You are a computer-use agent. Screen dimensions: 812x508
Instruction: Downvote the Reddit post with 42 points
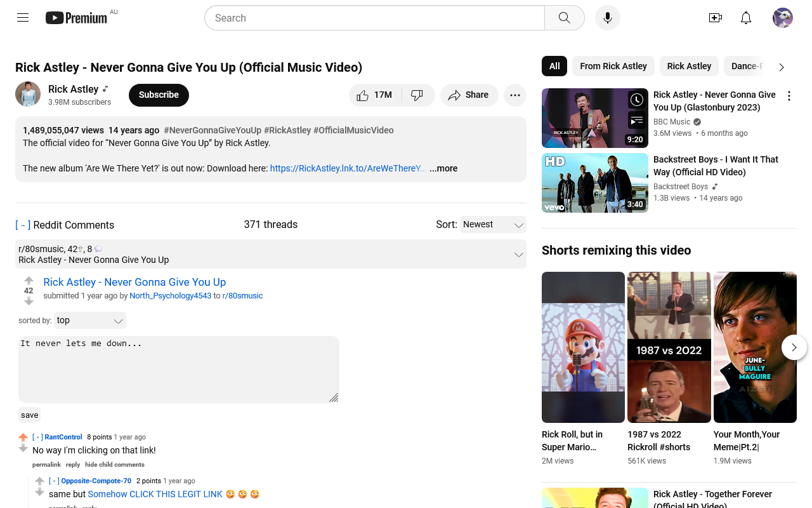coord(29,302)
